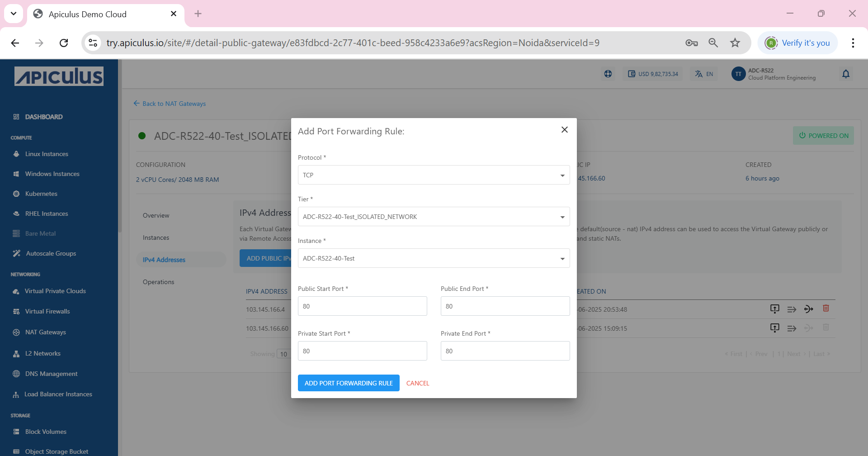Switch to the Instances tab
This screenshot has height=456, width=868.
pos(156,237)
